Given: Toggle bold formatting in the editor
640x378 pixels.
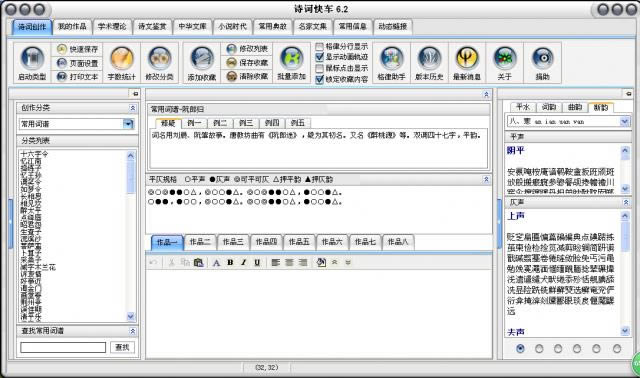Looking at the screenshot, I should pos(230,262).
